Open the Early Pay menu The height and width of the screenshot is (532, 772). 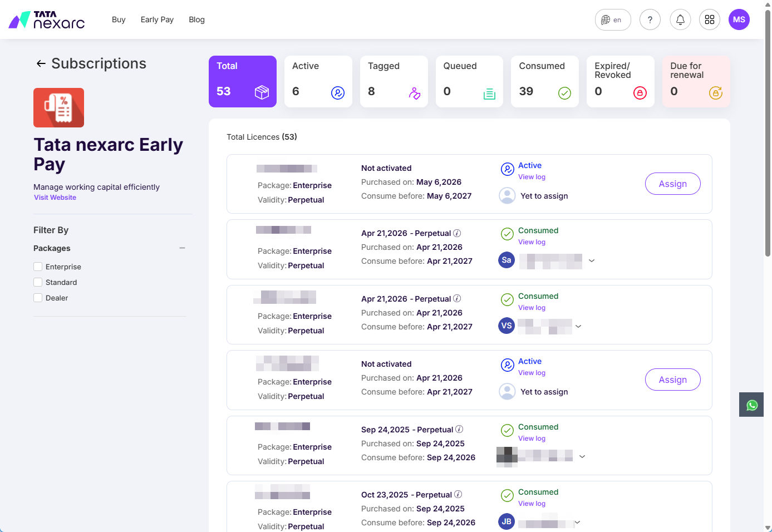157,19
